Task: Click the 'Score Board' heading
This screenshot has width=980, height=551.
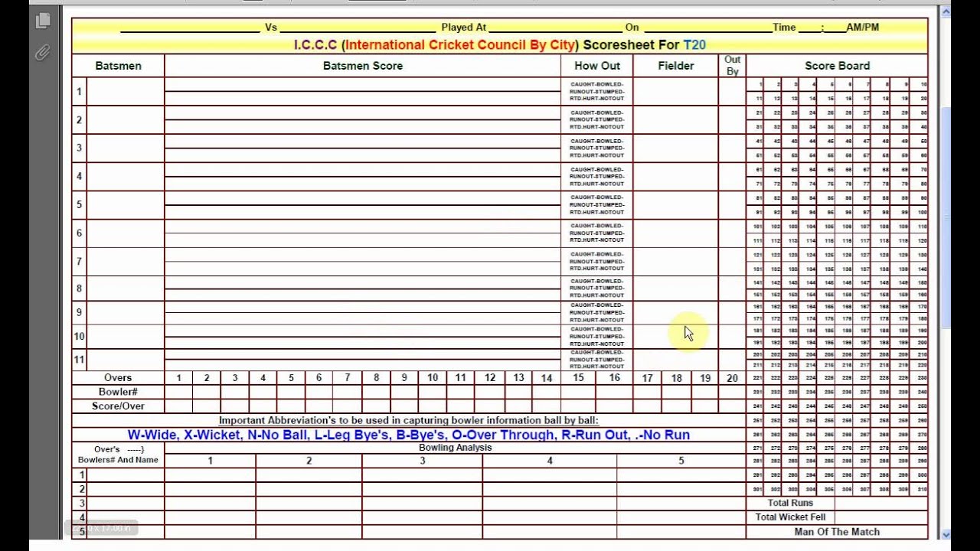Action: click(837, 66)
